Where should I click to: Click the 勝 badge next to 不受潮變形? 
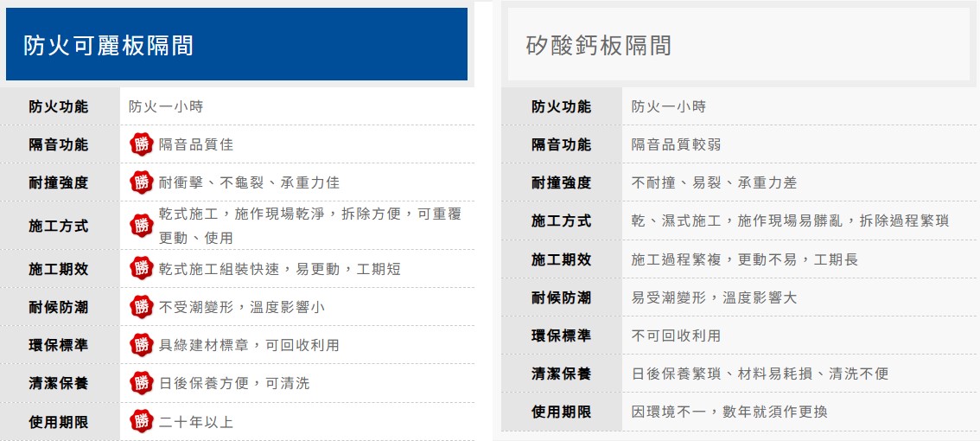click(x=141, y=306)
